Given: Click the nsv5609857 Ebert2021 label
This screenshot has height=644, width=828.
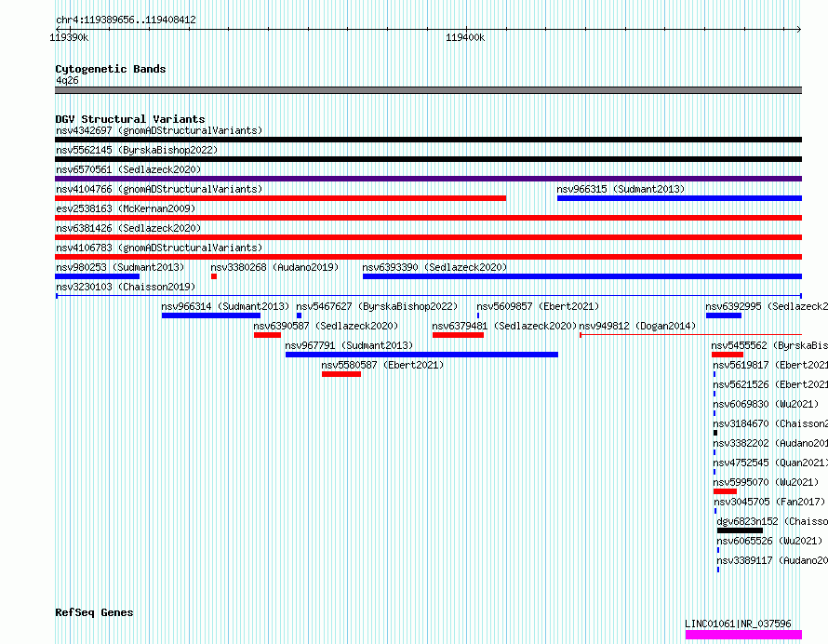Looking at the screenshot, I should point(538,306).
